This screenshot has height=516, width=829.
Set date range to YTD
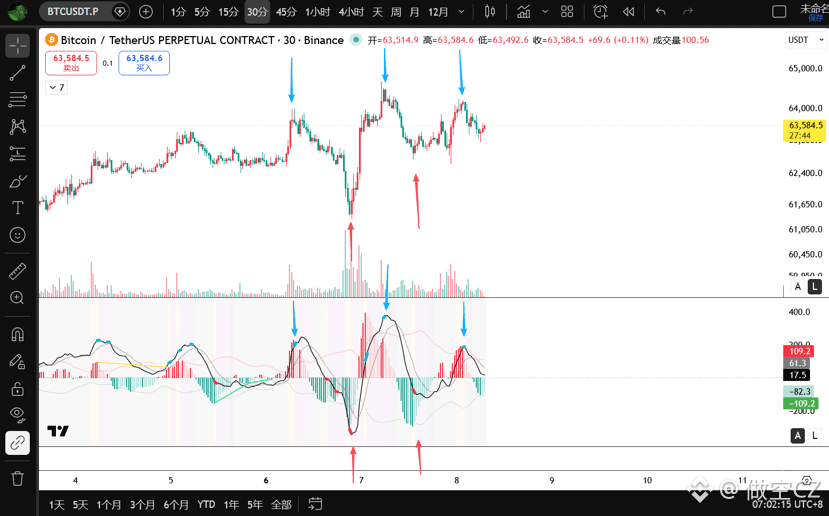pyautogui.click(x=206, y=504)
